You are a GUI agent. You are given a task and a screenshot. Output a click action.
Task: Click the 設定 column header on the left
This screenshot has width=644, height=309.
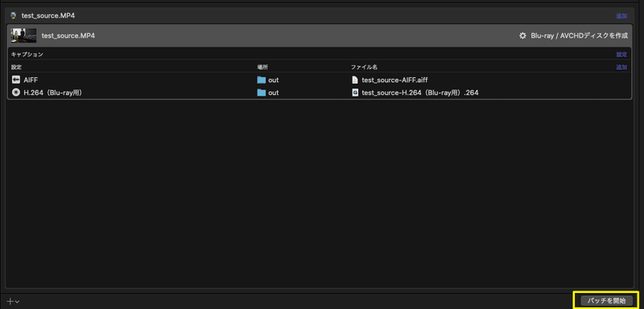tap(16, 67)
